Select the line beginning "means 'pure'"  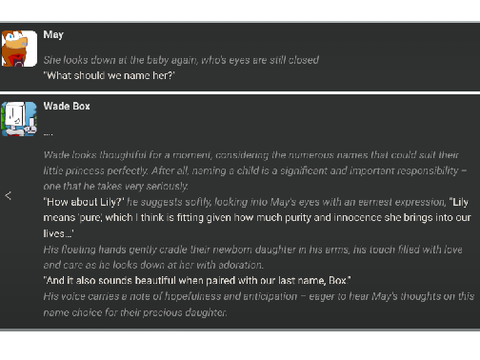click(x=257, y=218)
